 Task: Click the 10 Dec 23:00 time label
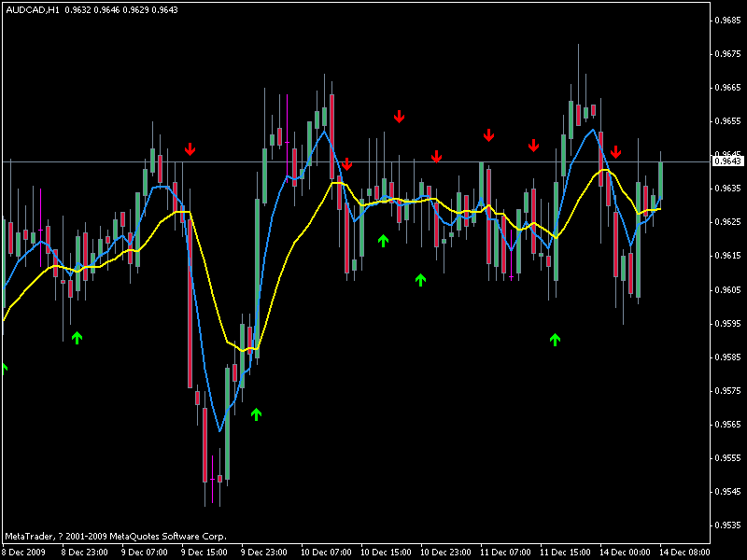coord(445,553)
